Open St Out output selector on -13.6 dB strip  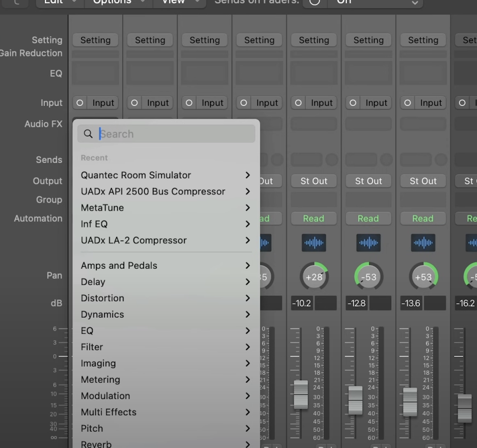point(423,181)
